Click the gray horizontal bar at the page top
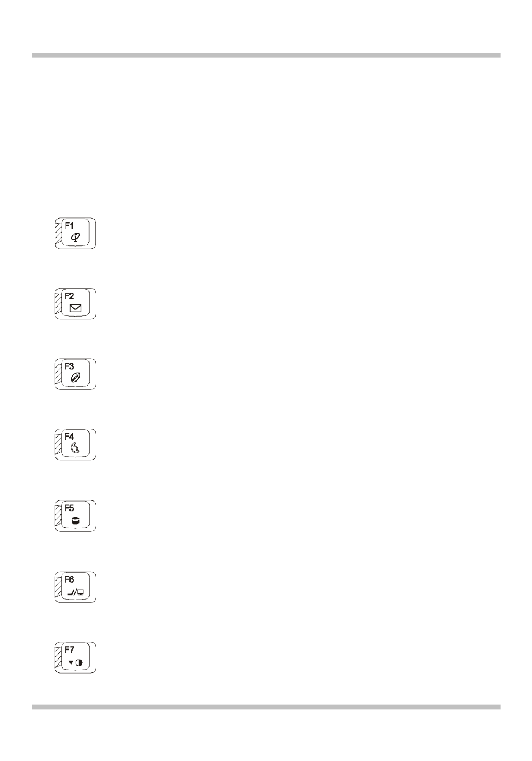532x761 pixels. tap(266, 55)
